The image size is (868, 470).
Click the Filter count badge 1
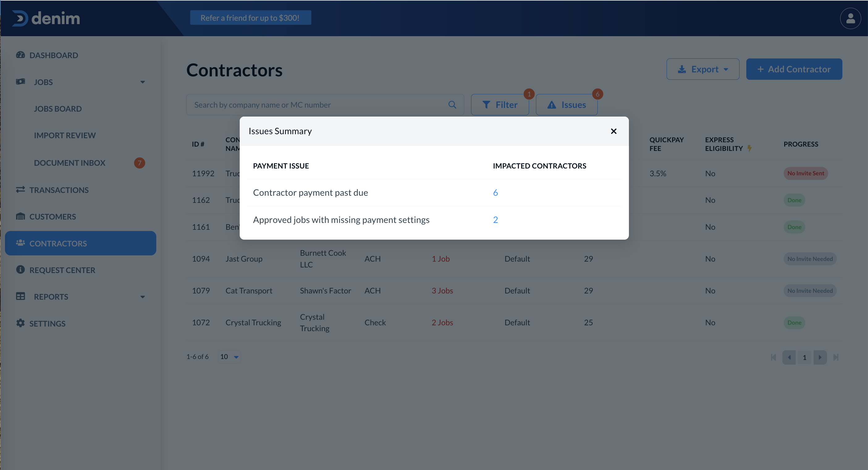[x=529, y=94]
